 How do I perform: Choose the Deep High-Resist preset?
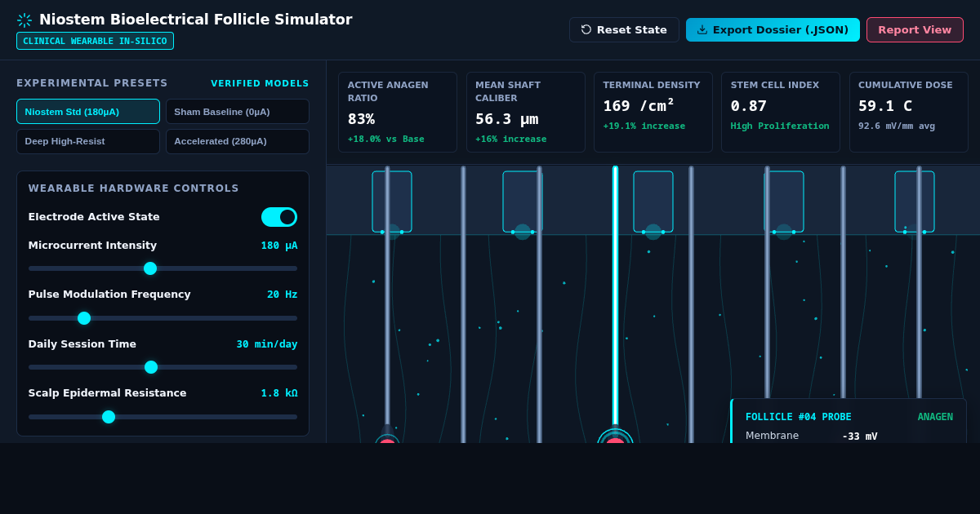coord(88,141)
